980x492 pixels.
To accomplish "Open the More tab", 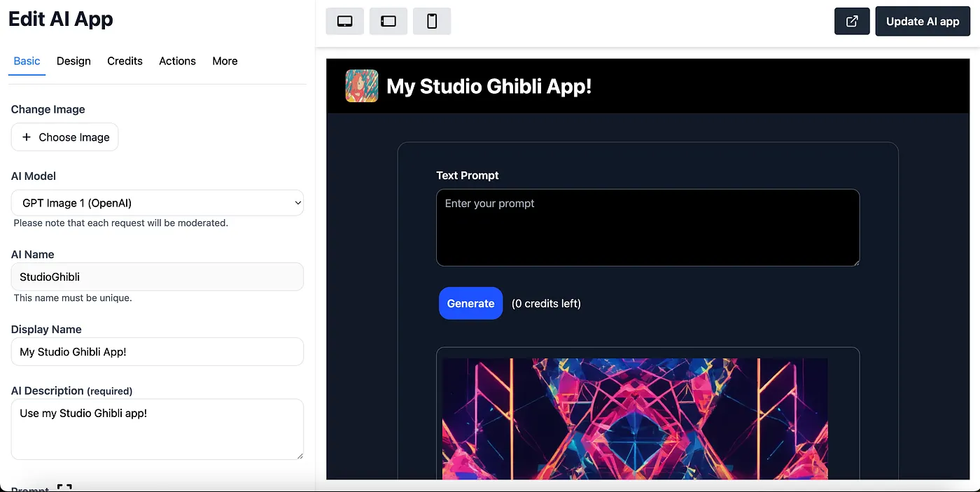I will [225, 61].
